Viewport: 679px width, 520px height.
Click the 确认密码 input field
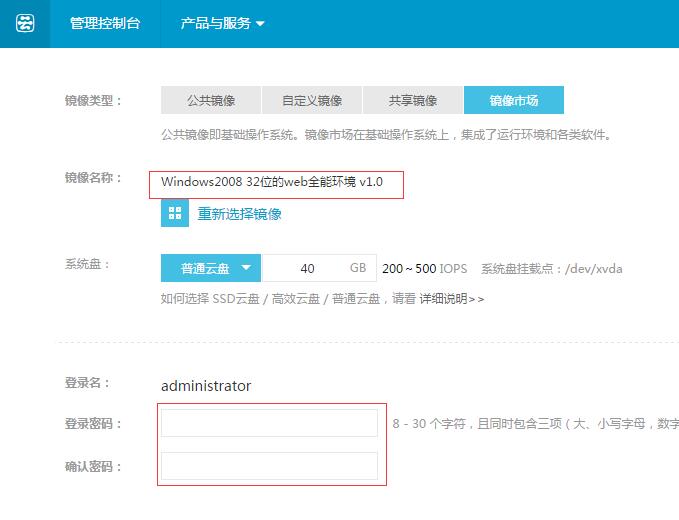(269, 466)
